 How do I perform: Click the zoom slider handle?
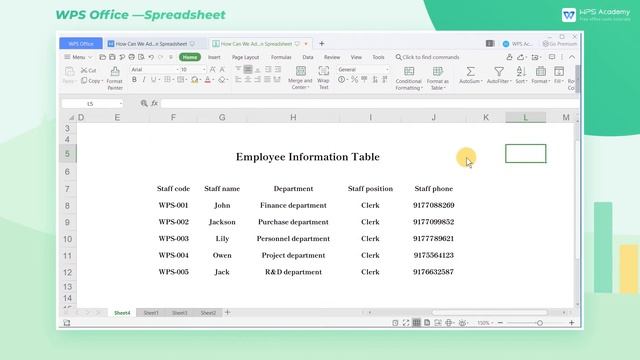tap(540, 323)
